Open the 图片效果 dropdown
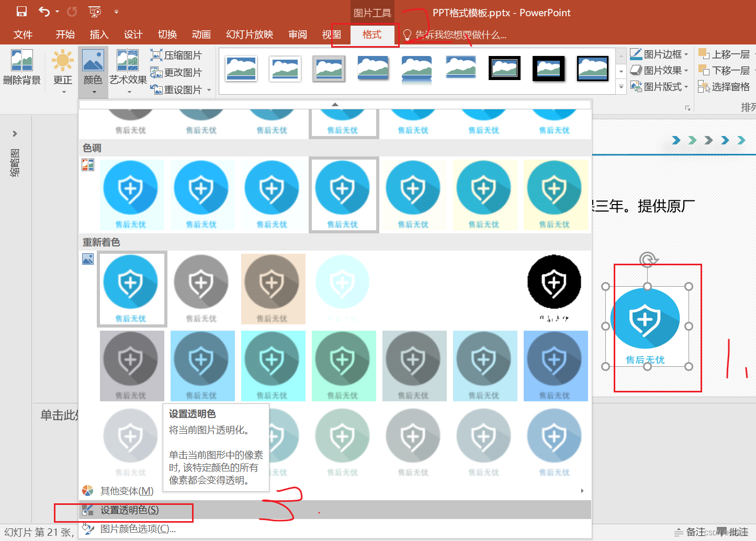 pyautogui.click(x=659, y=70)
